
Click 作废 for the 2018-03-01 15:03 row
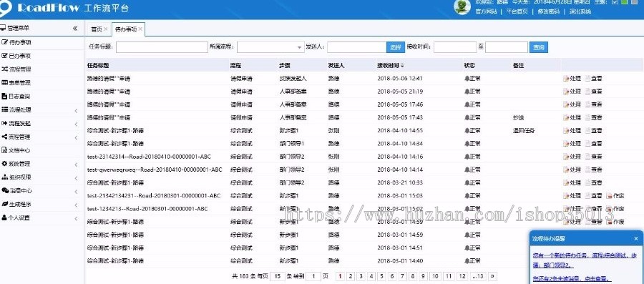pyautogui.click(x=615, y=196)
